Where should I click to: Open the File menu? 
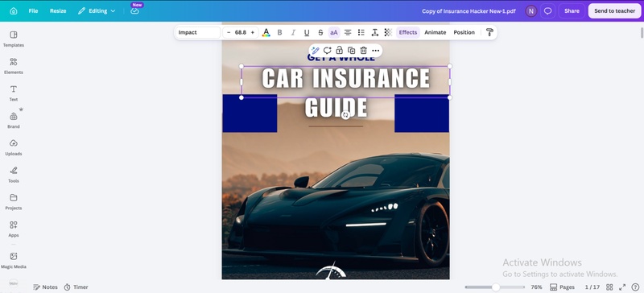tap(33, 11)
